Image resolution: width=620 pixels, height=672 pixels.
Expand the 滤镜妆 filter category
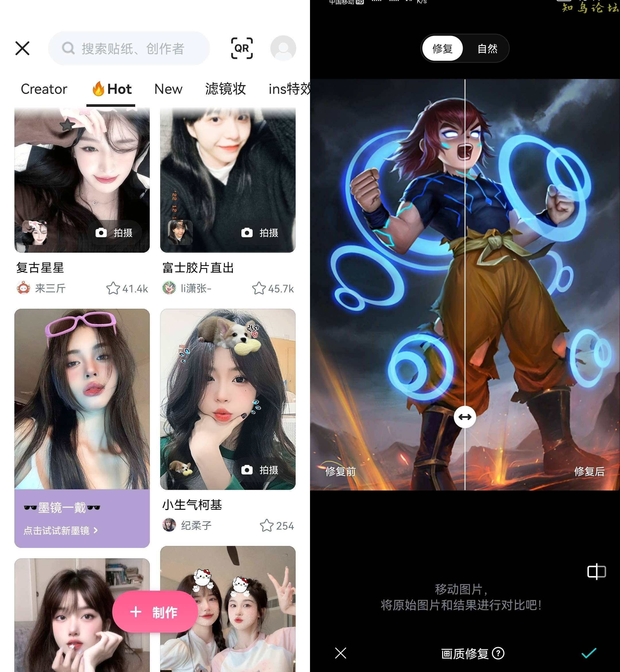click(x=225, y=88)
